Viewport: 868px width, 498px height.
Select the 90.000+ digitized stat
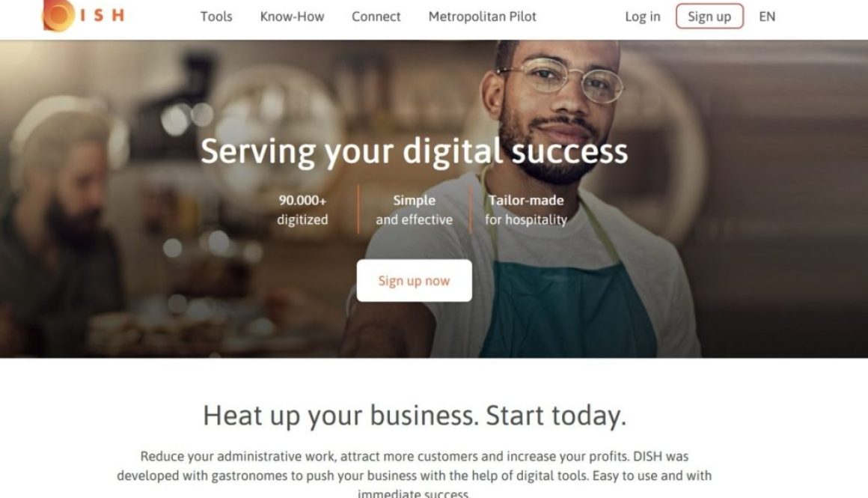[302, 210]
